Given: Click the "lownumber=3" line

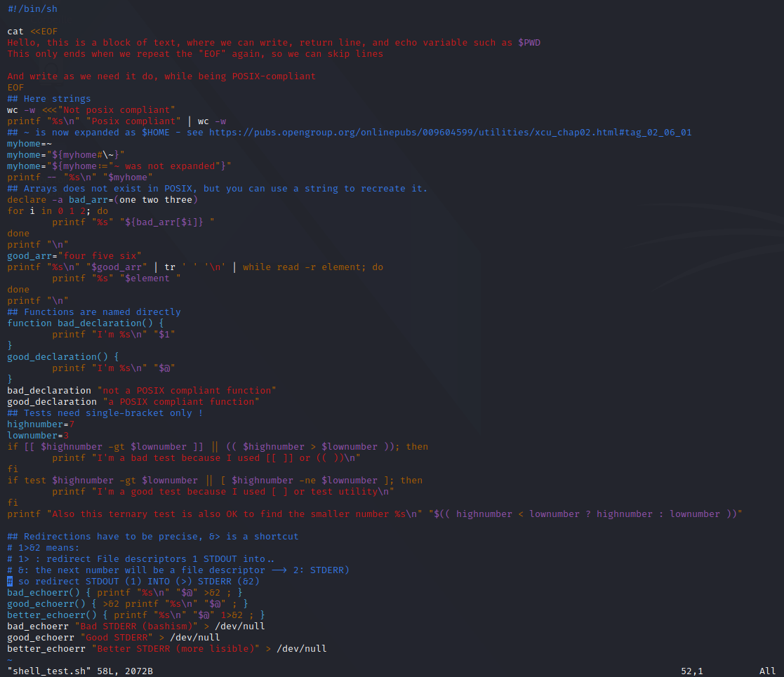Looking at the screenshot, I should (x=38, y=436).
